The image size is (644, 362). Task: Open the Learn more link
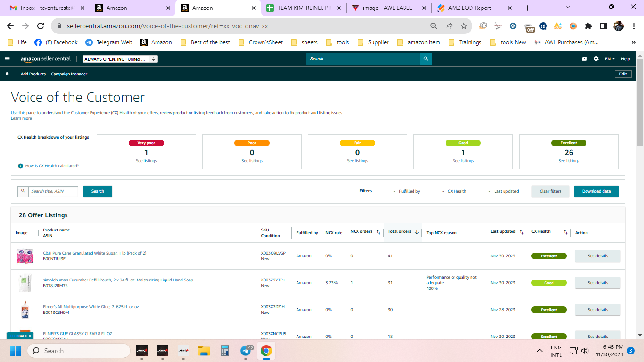(x=21, y=118)
